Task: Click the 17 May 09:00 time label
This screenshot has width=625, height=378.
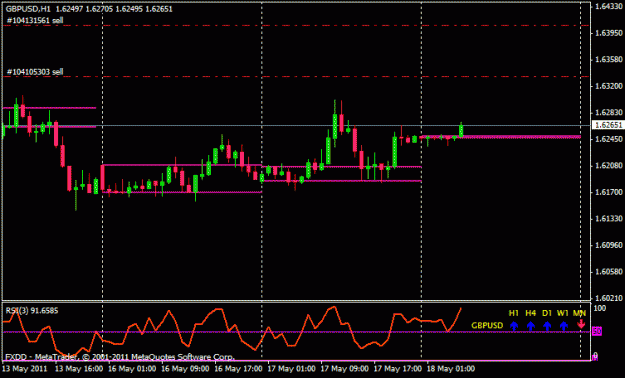Action: tap(344, 369)
